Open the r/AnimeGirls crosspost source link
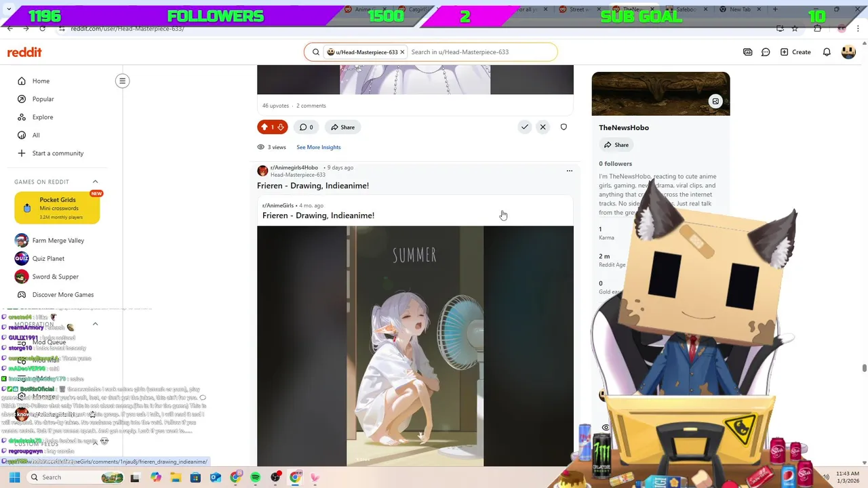Viewport: 868px width, 488px height. 278,205
